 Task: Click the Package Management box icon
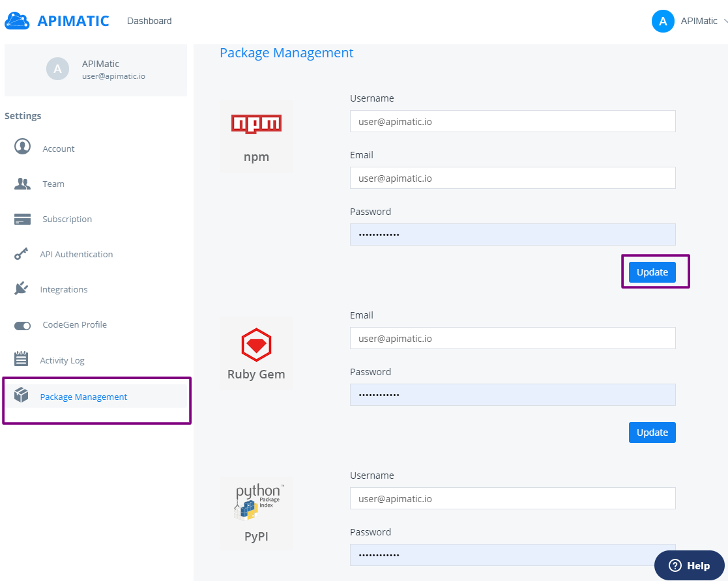click(x=22, y=395)
